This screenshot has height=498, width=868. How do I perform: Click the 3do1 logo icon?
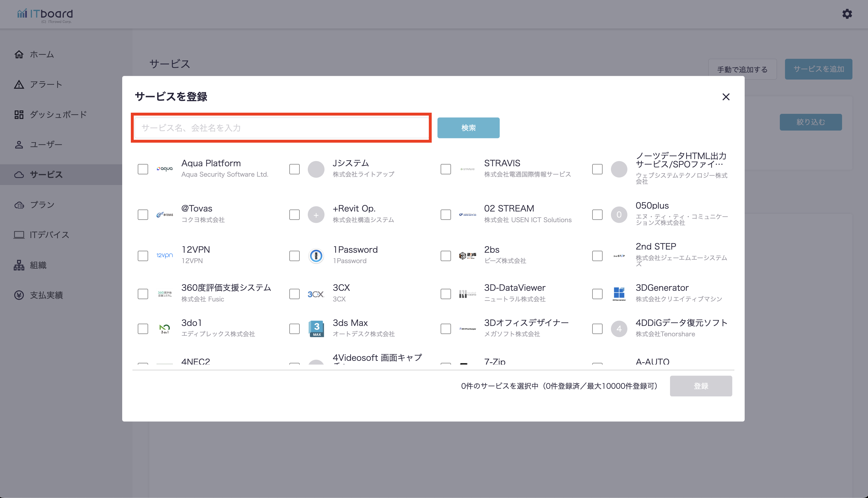click(x=165, y=329)
